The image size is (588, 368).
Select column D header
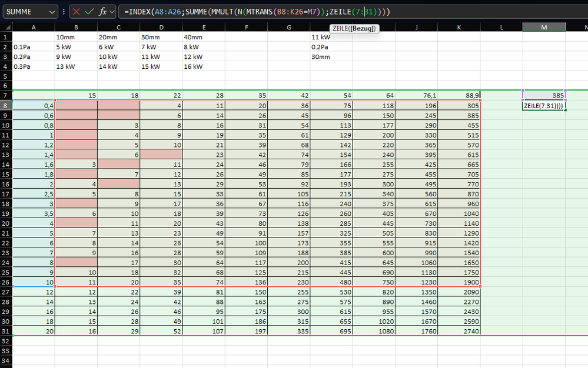coord(161,27)
